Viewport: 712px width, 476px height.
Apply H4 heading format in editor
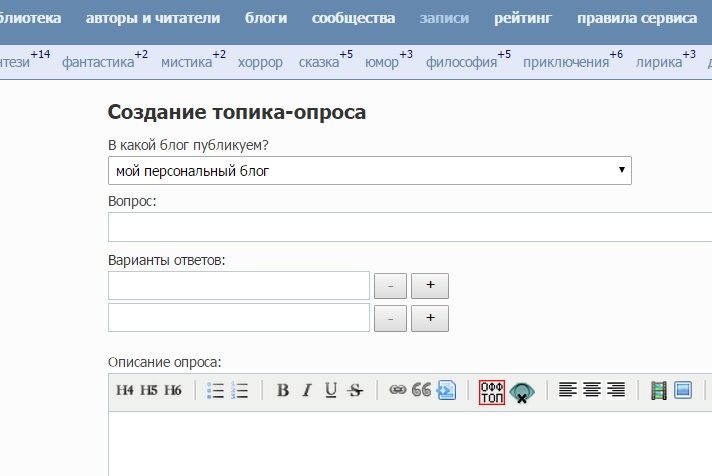[125, 391]
